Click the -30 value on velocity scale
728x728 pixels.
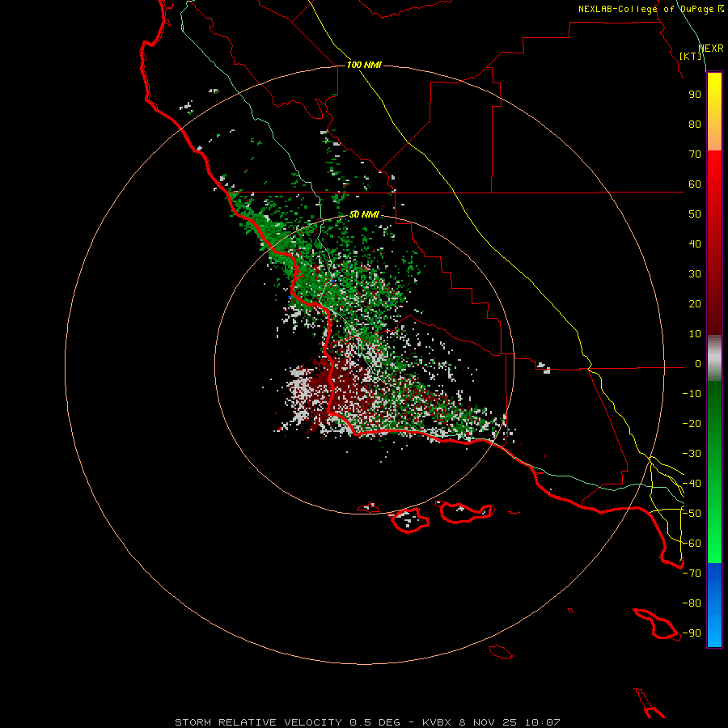pos(692,454)
